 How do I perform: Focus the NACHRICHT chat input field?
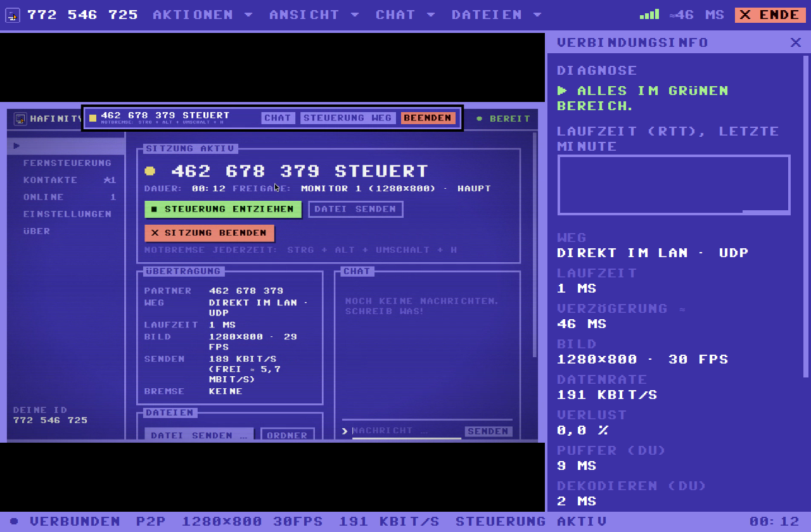tap(406, 431)
